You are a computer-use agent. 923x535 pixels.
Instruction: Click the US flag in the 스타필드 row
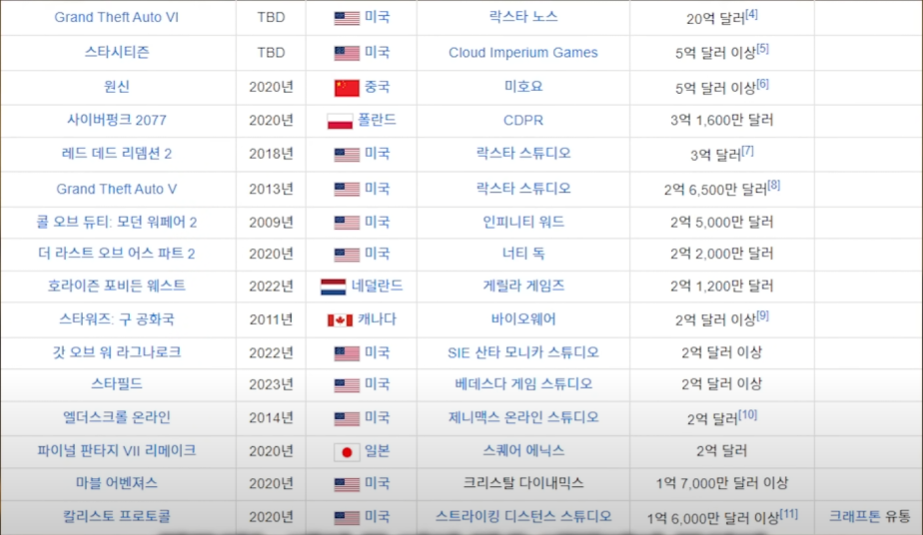[347, 385]
